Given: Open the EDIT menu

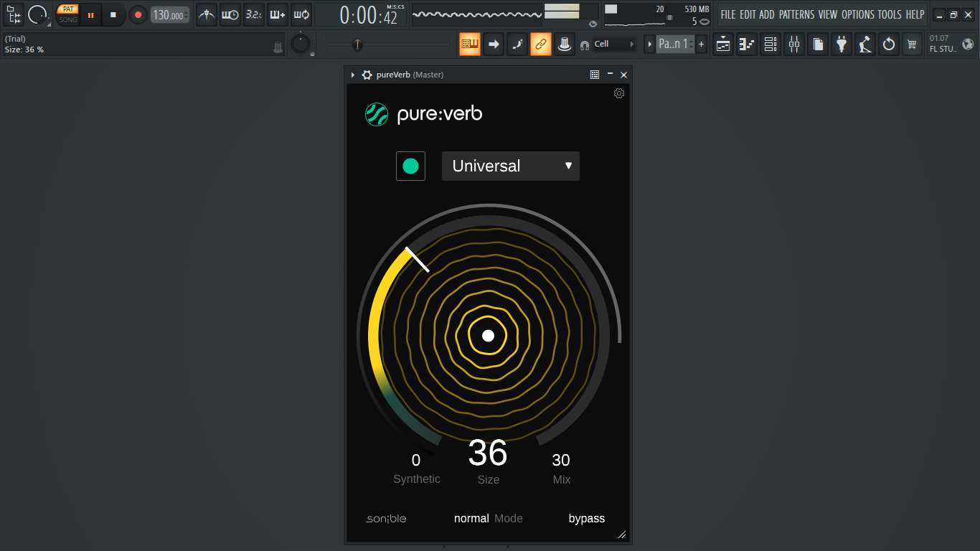Looking at the screenshot, I should coord(748,14).
